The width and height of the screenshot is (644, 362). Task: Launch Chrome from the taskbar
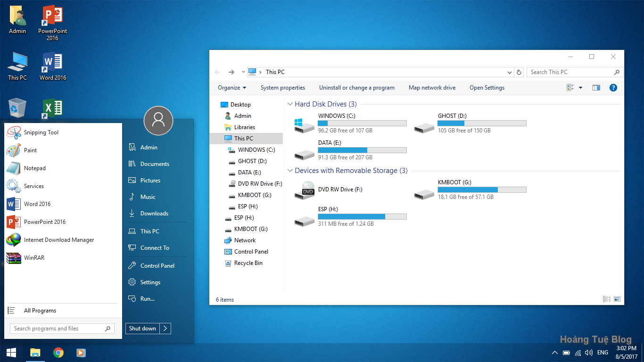[x=58, y=352]
